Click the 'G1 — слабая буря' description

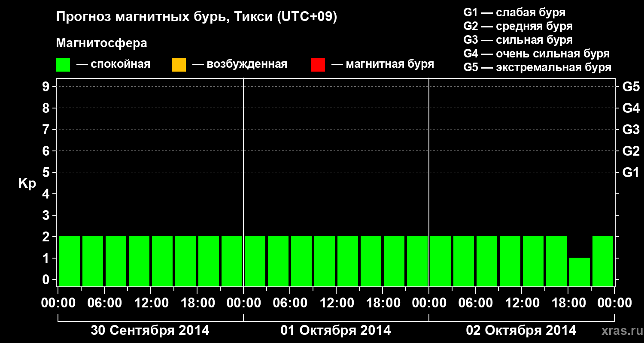tap(514, 12)
